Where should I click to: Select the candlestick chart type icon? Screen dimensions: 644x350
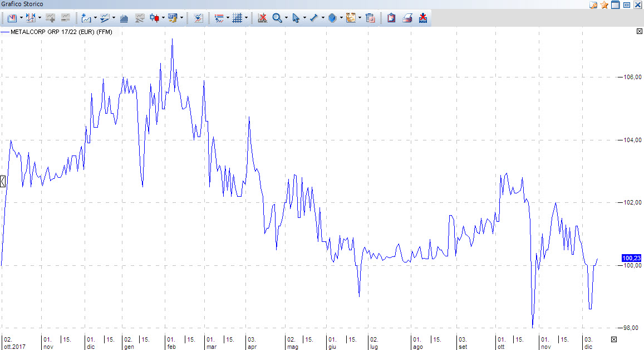[155, 18]
